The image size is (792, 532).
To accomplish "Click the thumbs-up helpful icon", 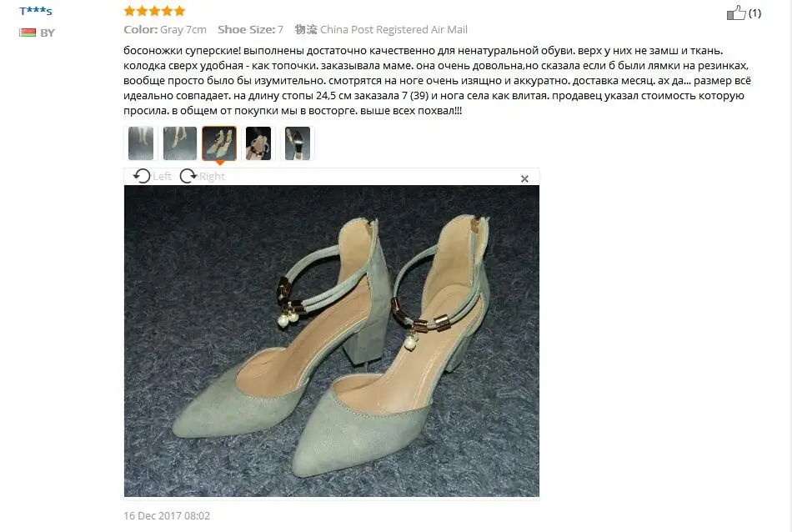I will coord(736,13).
